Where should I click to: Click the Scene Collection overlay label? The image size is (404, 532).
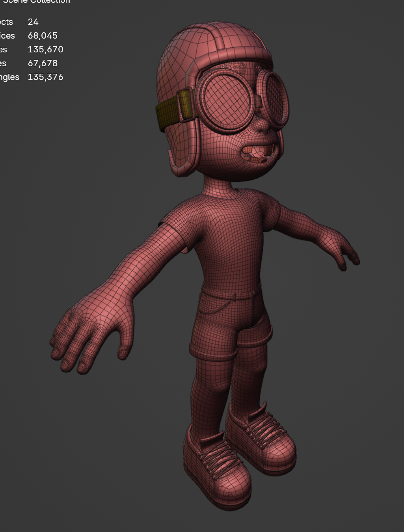pyautogui.click(x=36, y=2)
